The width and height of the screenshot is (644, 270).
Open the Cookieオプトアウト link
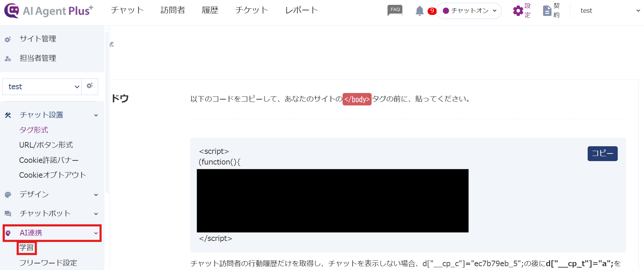53,175
